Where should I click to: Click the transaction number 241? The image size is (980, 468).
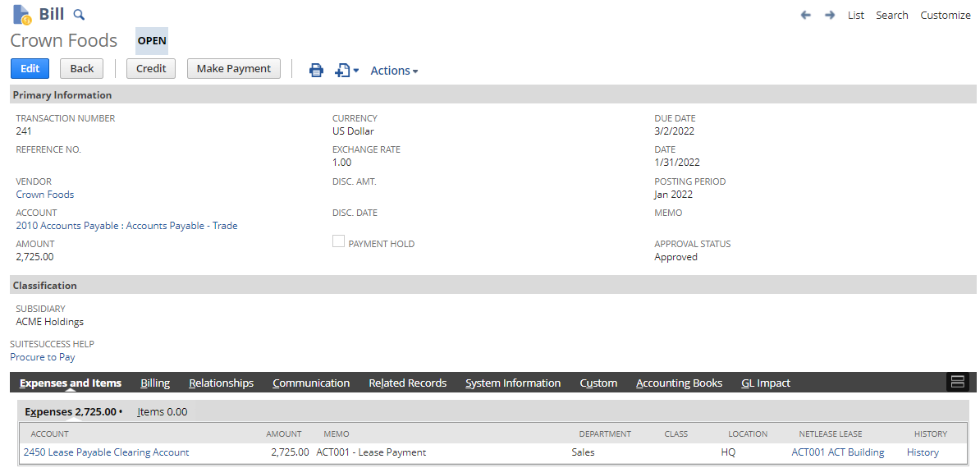[24, 131]
